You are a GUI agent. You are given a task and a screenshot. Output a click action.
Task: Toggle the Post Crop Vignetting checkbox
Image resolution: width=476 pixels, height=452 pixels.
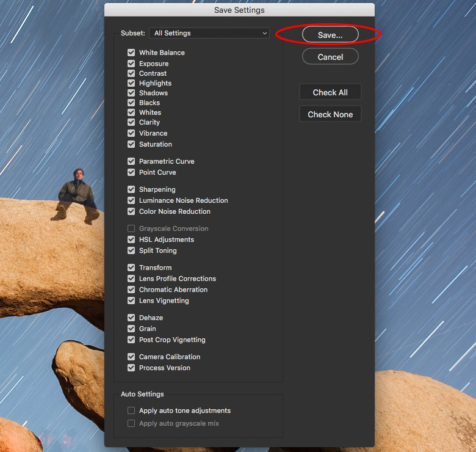131,339
